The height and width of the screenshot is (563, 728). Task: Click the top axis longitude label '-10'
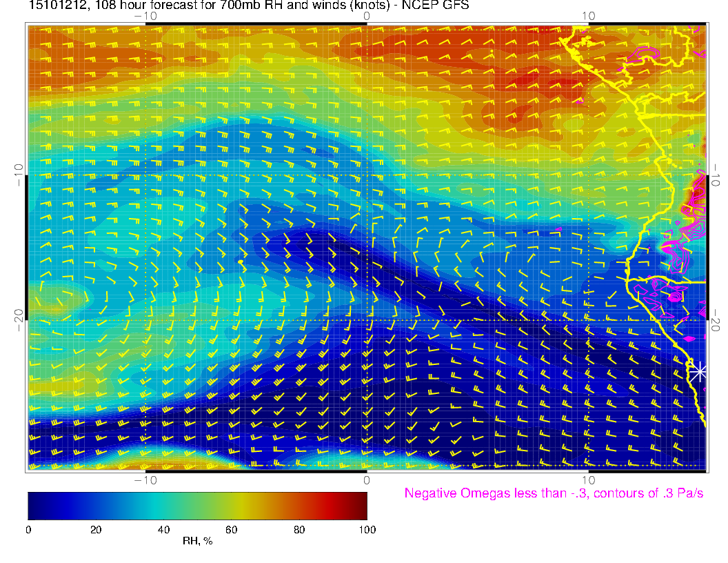(x=145, y=16)
